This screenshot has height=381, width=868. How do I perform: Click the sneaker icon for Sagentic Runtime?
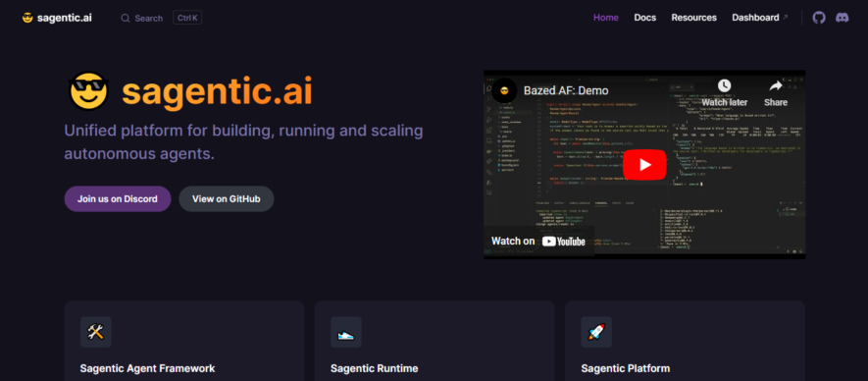[346, 332]
